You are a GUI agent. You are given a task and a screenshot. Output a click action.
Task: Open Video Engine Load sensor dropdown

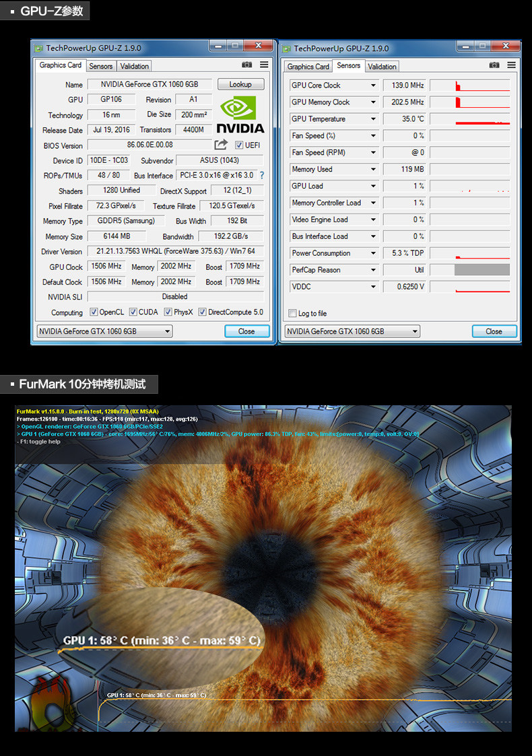coord(373,220)
